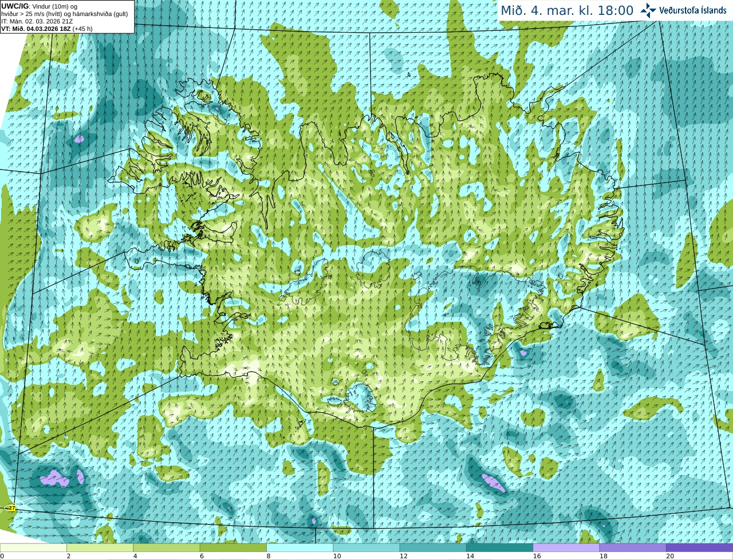Image resolution: width=733 pixels, height=560 pixels.
Task: Pick the above-20 dark purple scale swatch
Action: point(699,547)
